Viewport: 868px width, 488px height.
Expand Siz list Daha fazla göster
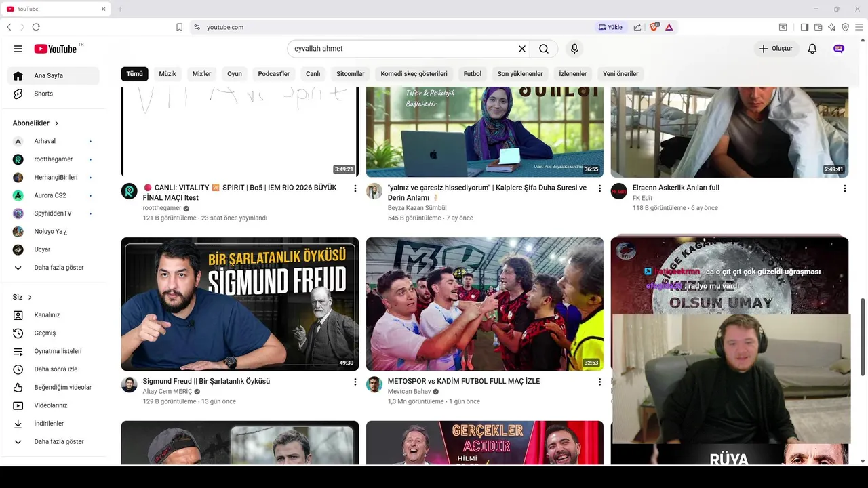(x=53, y=441)
